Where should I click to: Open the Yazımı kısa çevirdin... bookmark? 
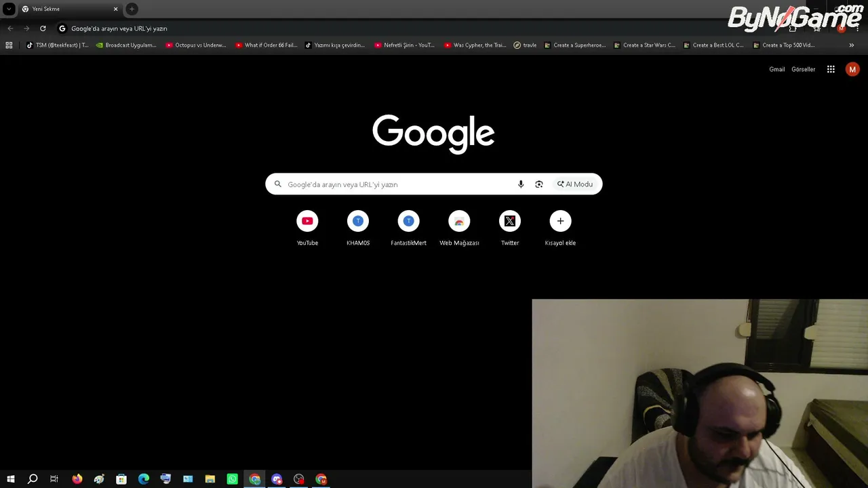335,45
